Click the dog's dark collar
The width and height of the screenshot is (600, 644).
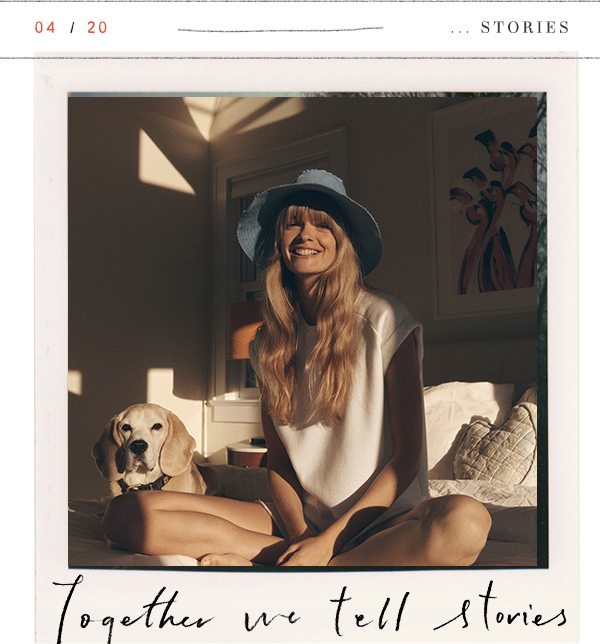pos(144,485)
